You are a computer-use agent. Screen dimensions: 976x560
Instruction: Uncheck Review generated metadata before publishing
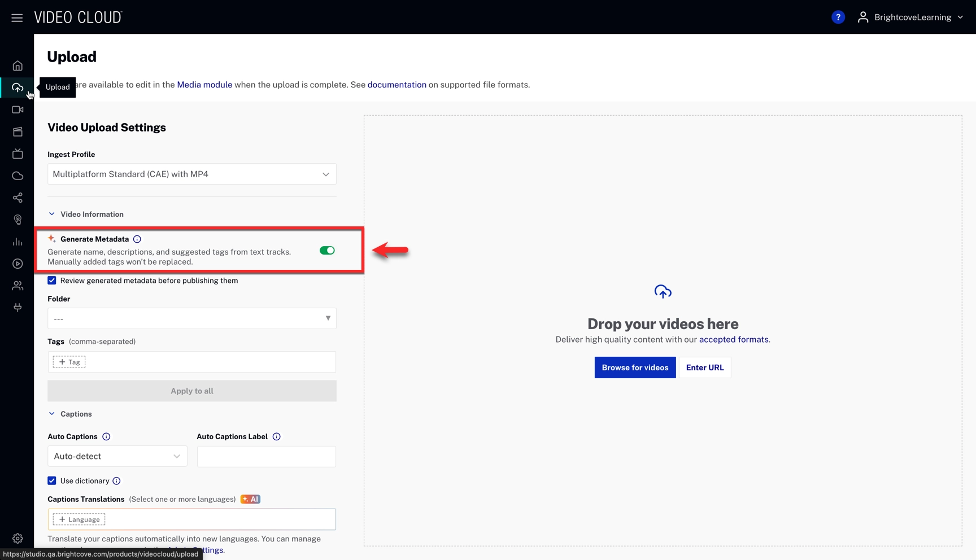(x=52, y=281)
